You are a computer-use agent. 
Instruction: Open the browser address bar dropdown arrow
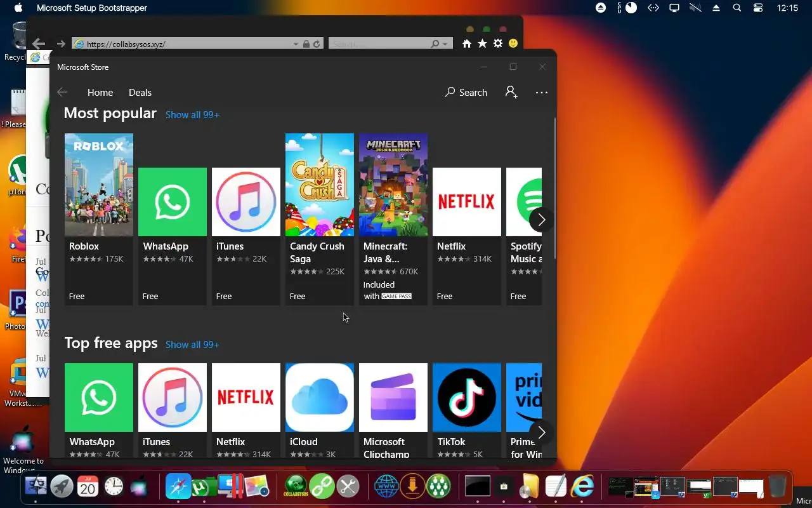click(x=296, y=44)
